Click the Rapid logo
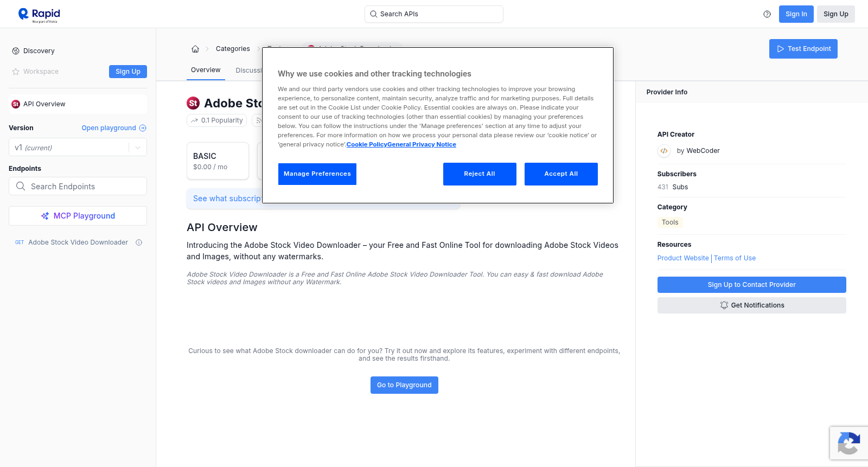The height and width of the screenshot is (467, 868). point(39,15)
